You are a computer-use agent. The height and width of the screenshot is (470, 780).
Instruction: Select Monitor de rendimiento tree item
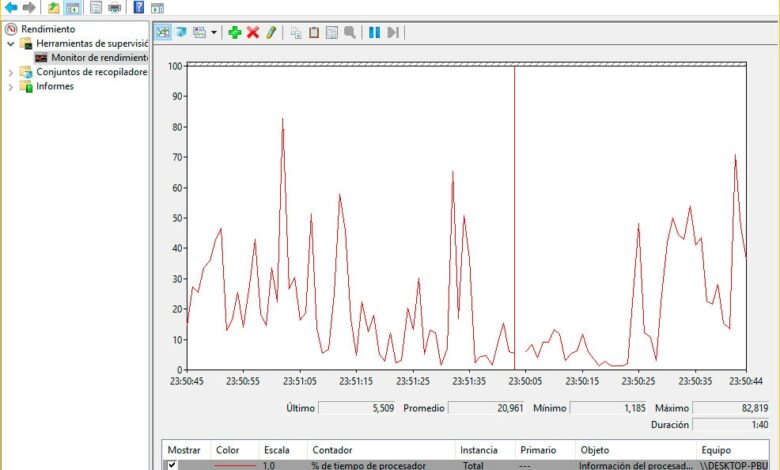(99, 58)
